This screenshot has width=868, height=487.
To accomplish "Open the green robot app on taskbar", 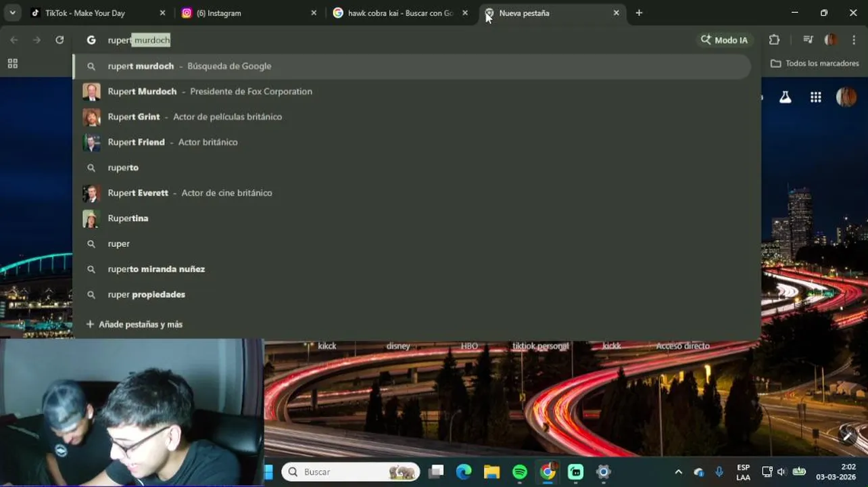I will pos(575,471).
